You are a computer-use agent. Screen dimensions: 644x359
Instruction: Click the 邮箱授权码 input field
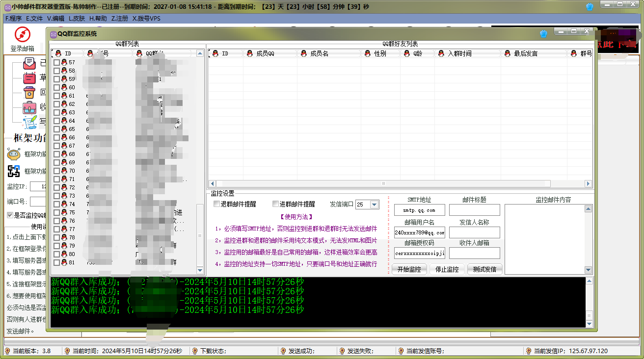420,253
